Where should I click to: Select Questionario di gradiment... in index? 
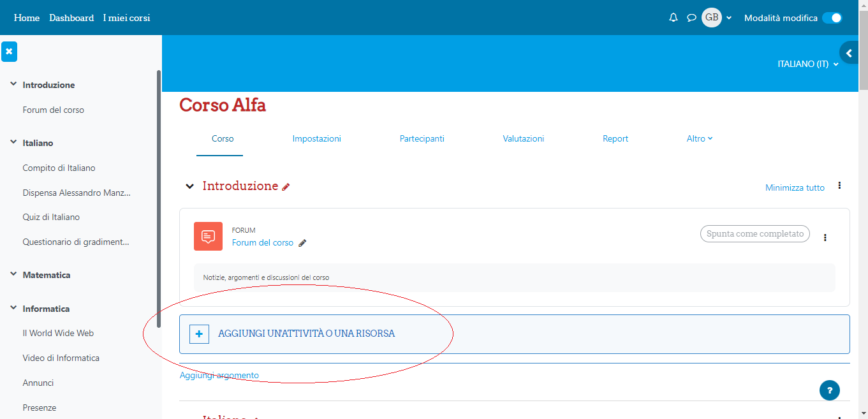pyautogui.click(x=76, y=242)
